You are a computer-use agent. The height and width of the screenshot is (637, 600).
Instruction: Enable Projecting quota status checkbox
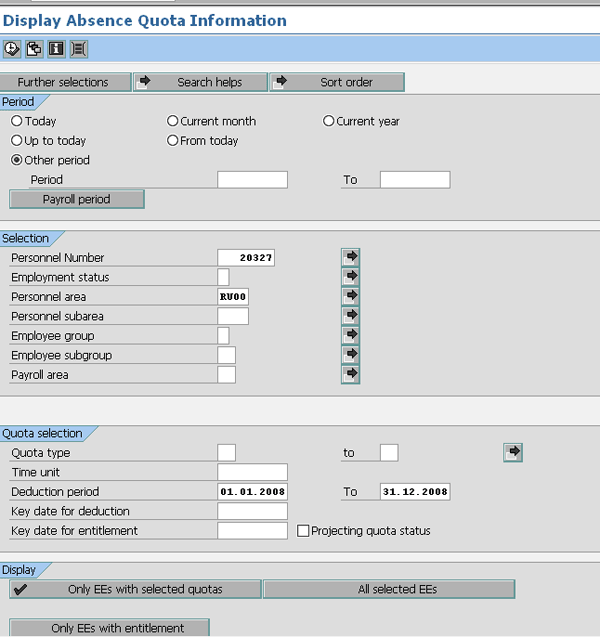[303, 531]
